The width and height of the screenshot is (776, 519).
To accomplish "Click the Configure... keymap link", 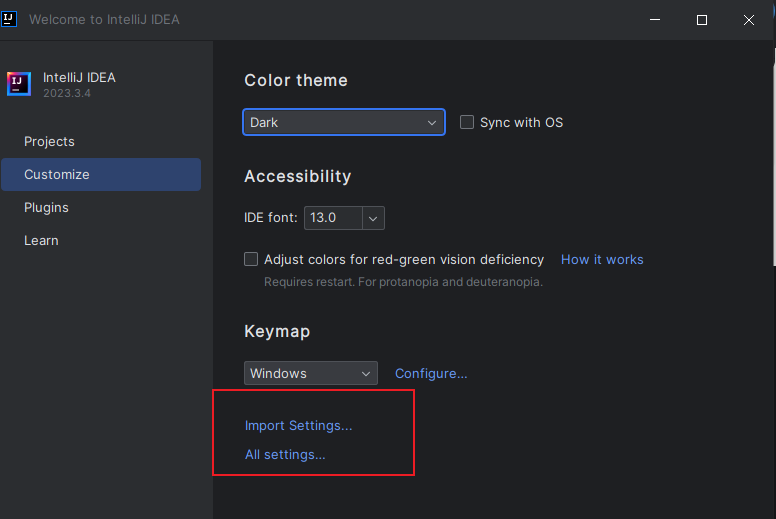I will [431, 374].
